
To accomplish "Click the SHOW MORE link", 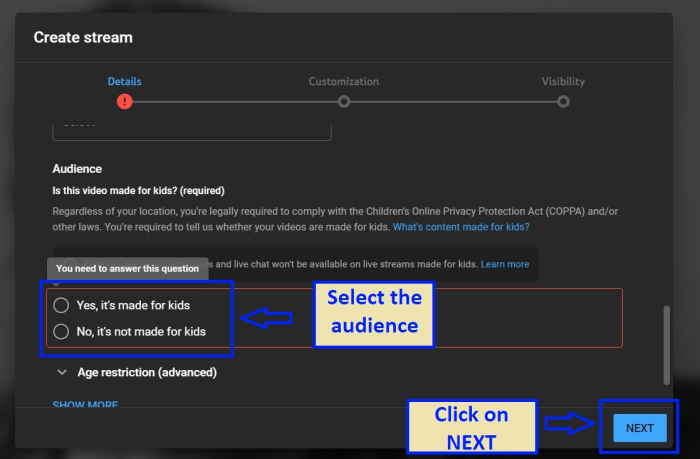I will [85, 404].
